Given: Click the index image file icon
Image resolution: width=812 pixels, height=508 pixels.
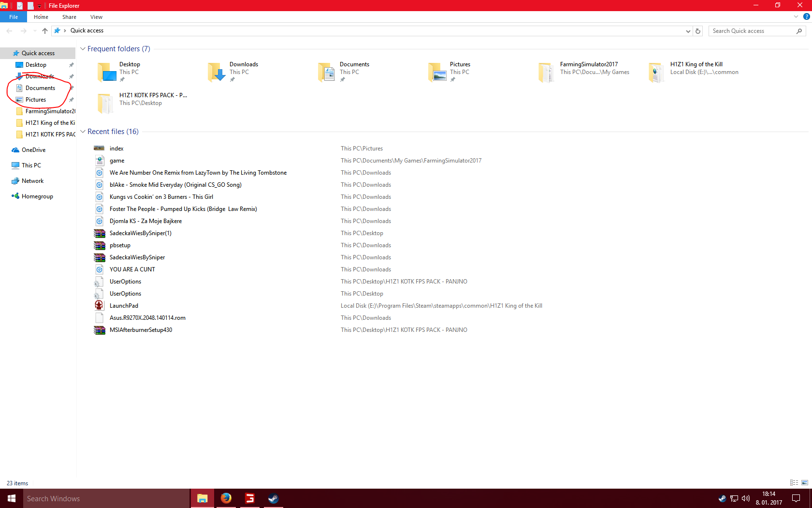Looking at the screenshot, I should pos(99,149).
